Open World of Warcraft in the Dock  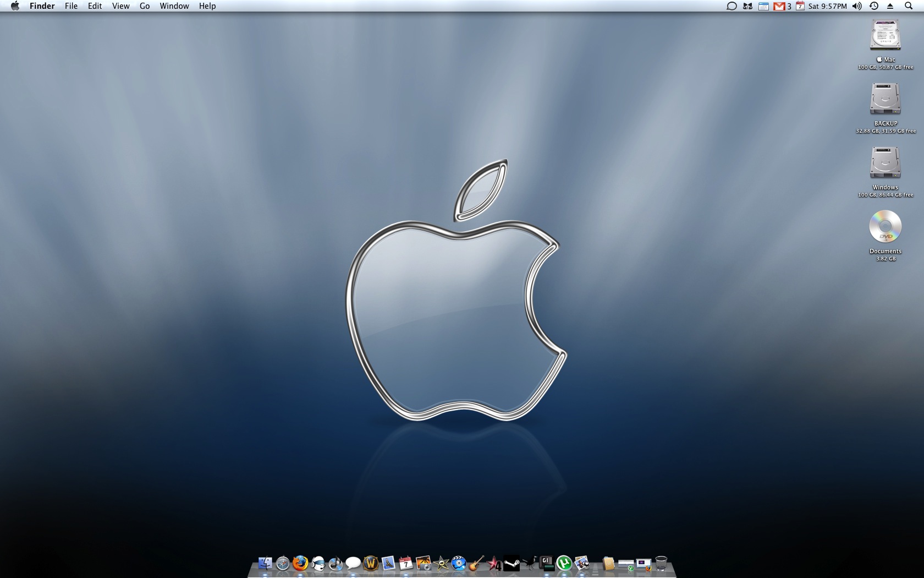click(371, 563)
